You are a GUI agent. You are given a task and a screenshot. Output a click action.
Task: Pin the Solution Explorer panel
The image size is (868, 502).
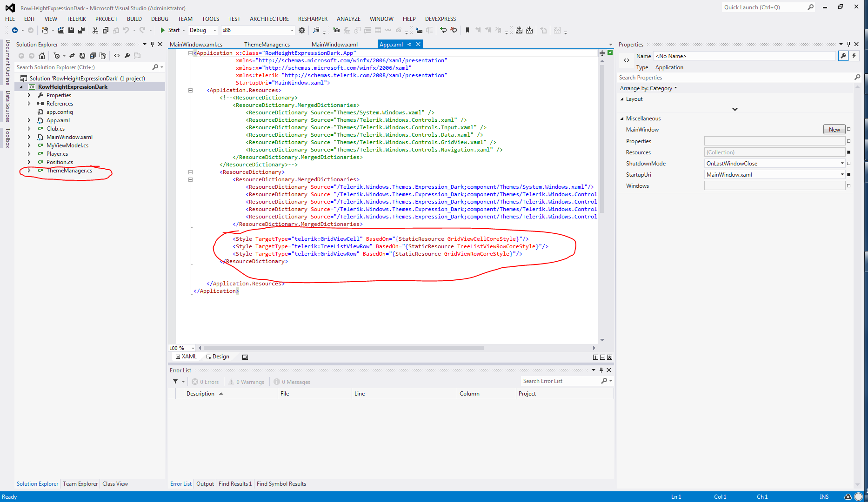(x=152, y=44)
